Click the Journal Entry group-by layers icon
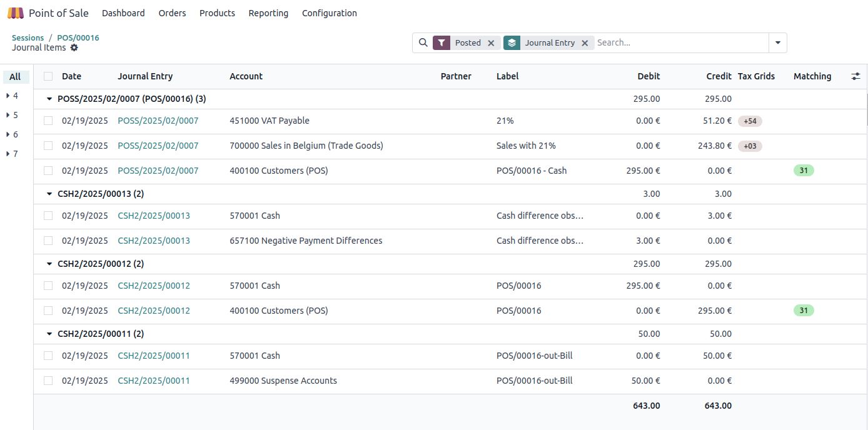Image resolution: width=868 pixels, height=430 pixels. tap(512, 42)
